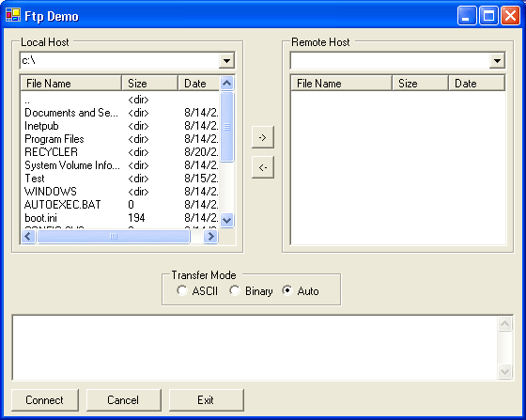Click the Local Host path field 'c:\'
Viewport: 526px width, 420px height.
coord(120,61)
